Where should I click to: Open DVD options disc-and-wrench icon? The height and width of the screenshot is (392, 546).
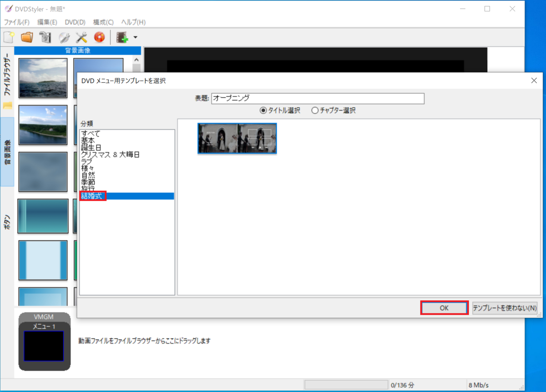click(x=64, y=37)
